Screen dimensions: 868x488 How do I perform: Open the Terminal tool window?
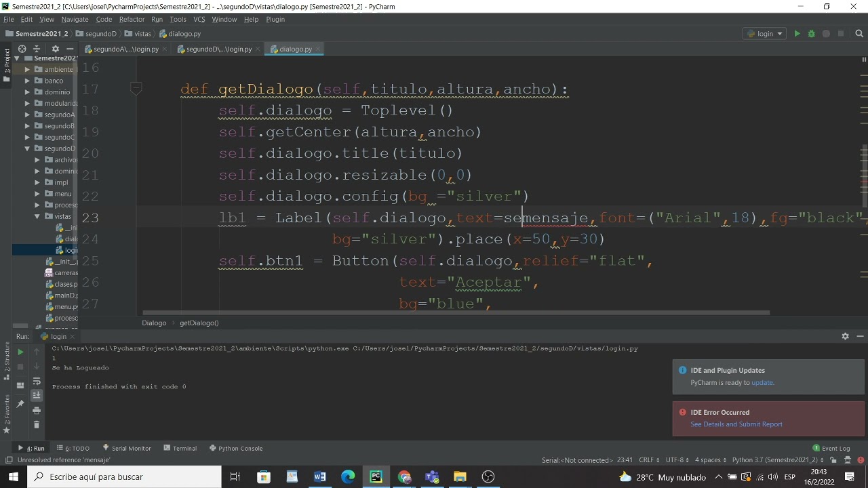180,448
